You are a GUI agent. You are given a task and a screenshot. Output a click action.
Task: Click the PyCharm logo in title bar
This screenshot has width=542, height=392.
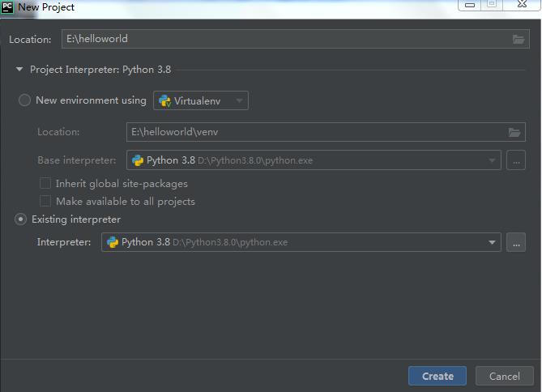pyautogui.click(x=7, y=7)
